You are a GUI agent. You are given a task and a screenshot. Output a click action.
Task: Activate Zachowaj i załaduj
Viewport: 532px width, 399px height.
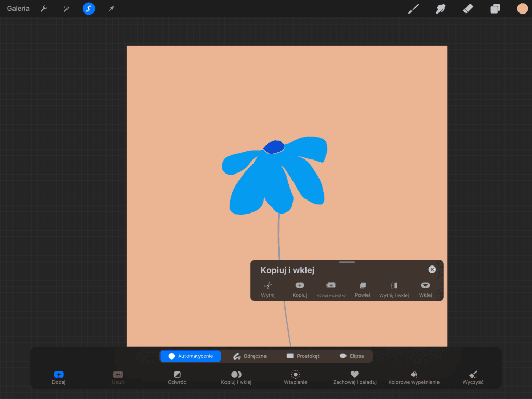tap(354, 377)
